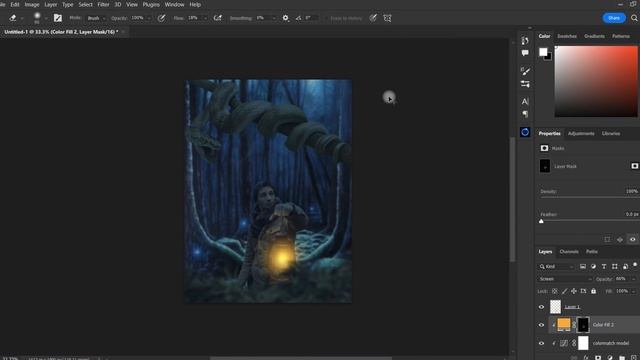
Task: Open the Smoothing value dropdown arrow
Action: point(273,18)
